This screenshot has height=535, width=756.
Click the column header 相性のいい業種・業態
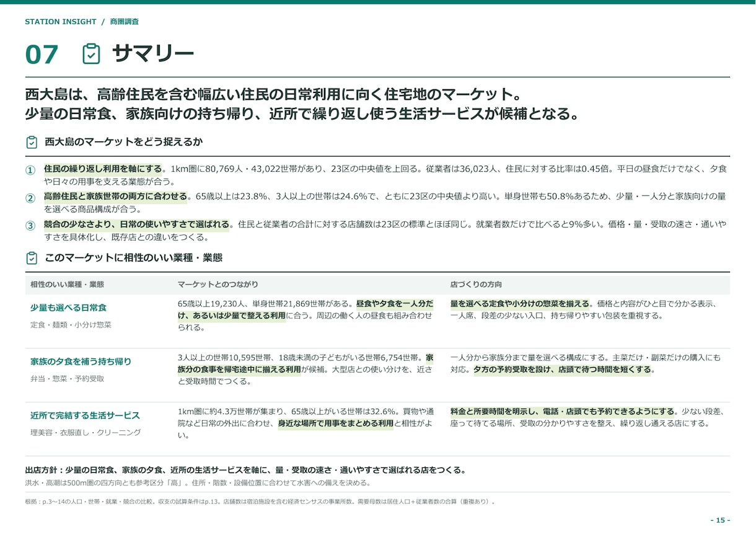[67, 285]
